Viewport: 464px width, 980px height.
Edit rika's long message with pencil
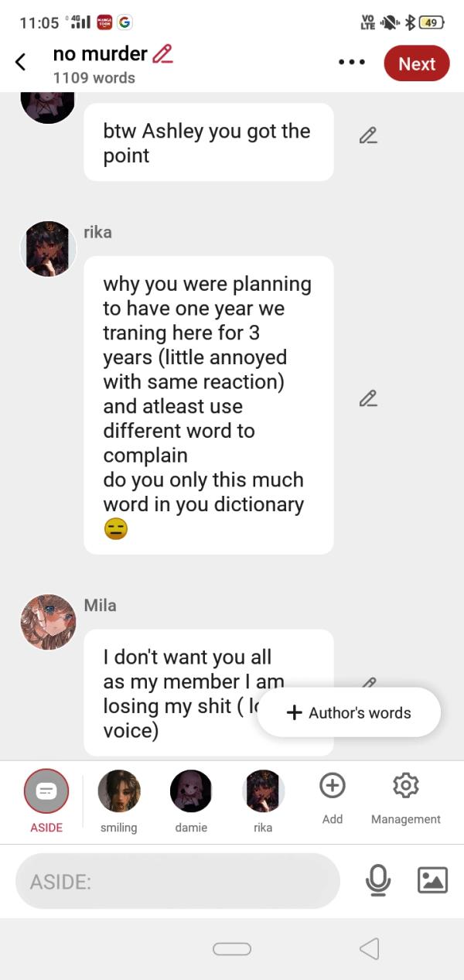[x=368, y=399]
